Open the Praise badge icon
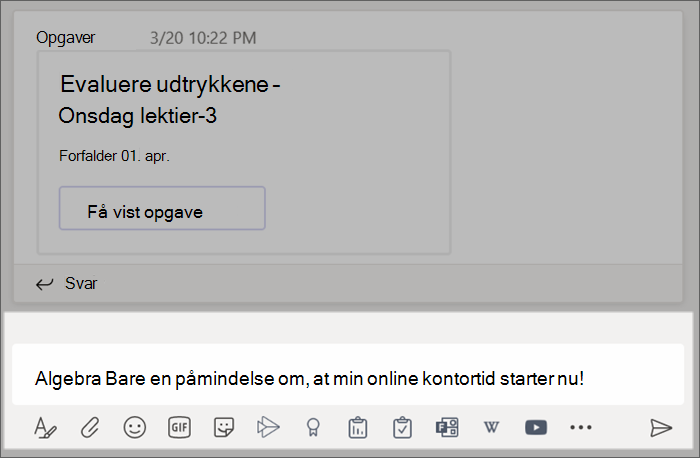Screen dimensions: 700x458 click(x=313, y=428)
